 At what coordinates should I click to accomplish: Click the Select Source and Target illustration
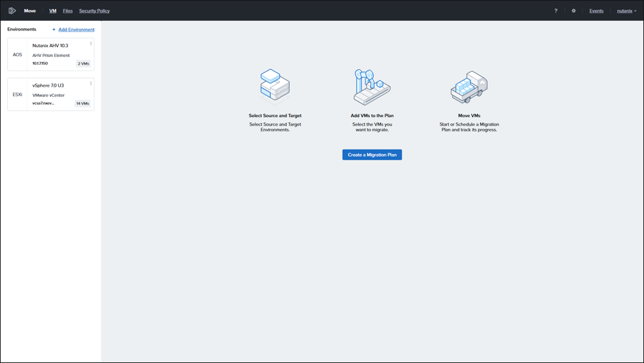[x=275, y=87]
